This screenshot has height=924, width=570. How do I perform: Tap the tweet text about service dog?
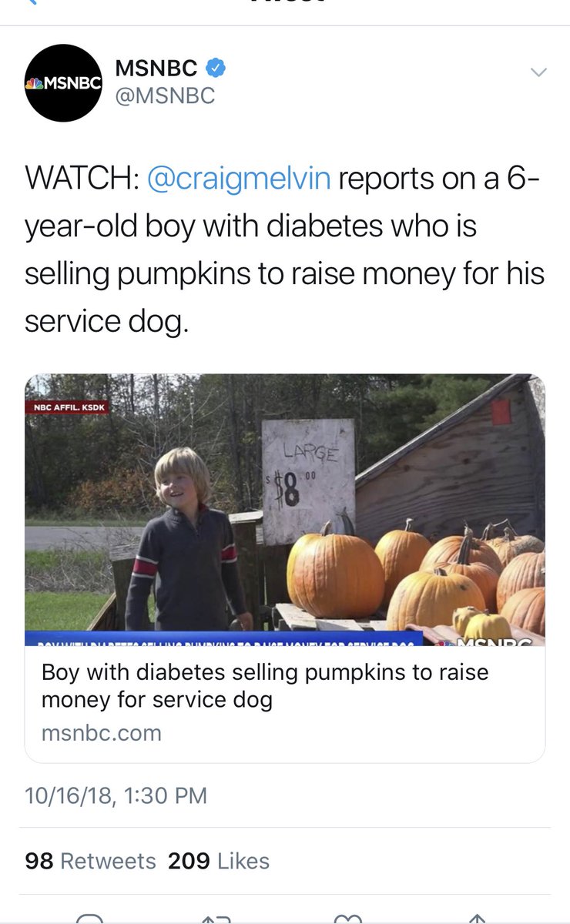point(284,249)
